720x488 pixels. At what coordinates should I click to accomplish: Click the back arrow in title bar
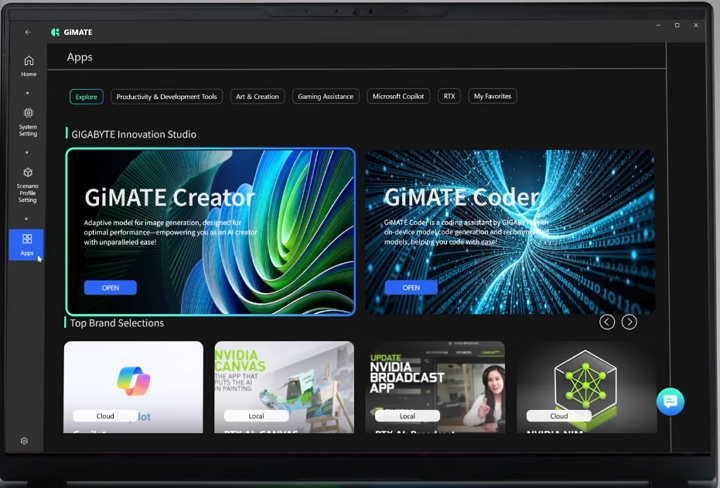pyautogui.click(x=28, y=32)
